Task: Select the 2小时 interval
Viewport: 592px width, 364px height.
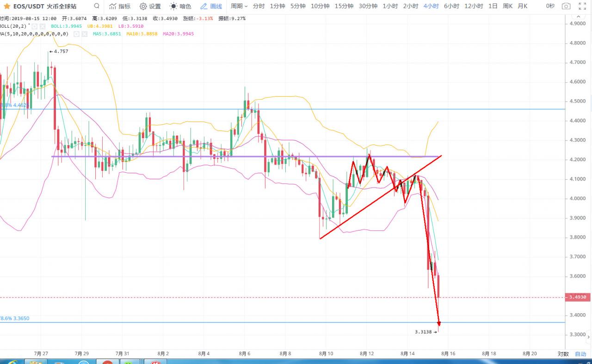Action: 411,6
